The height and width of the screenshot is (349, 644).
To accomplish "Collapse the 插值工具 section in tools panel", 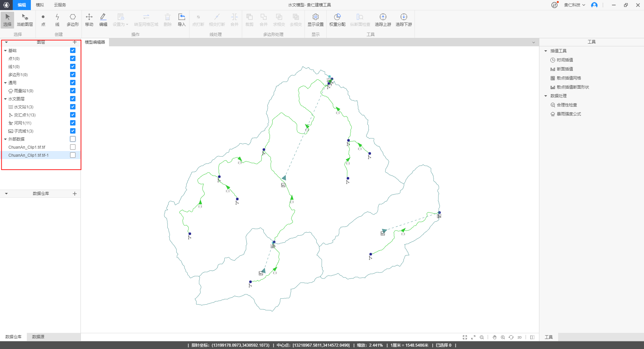I will (x=546, y=51).
